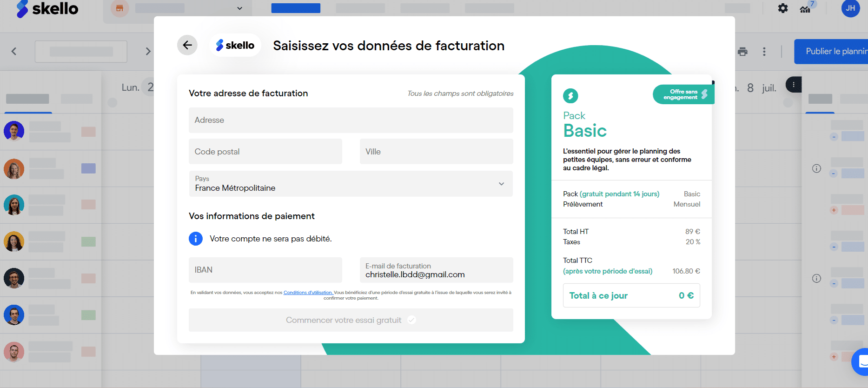Click the Code postal input field
This screenshot has height=388, width=868.
(265, 152)
